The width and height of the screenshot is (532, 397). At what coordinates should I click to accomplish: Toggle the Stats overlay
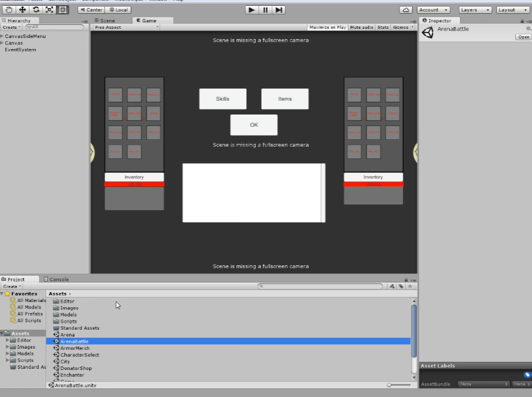(383, 27)
